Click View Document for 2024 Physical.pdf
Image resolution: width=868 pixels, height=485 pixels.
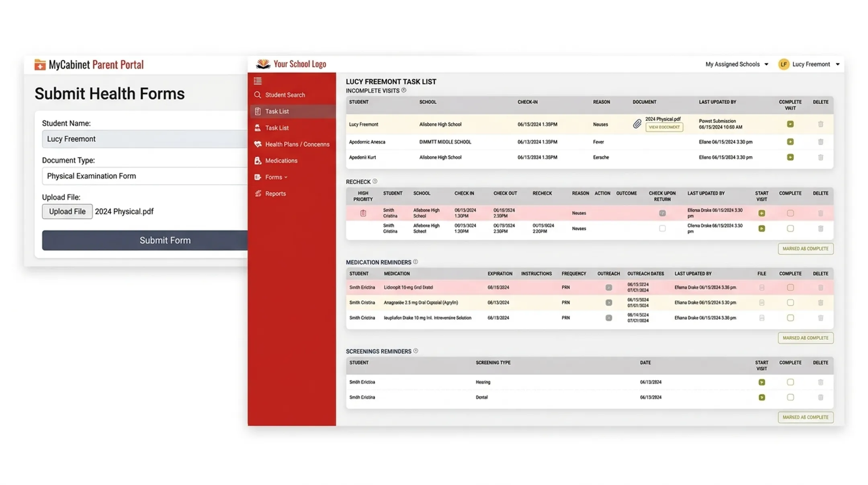[x=664, y=127]
